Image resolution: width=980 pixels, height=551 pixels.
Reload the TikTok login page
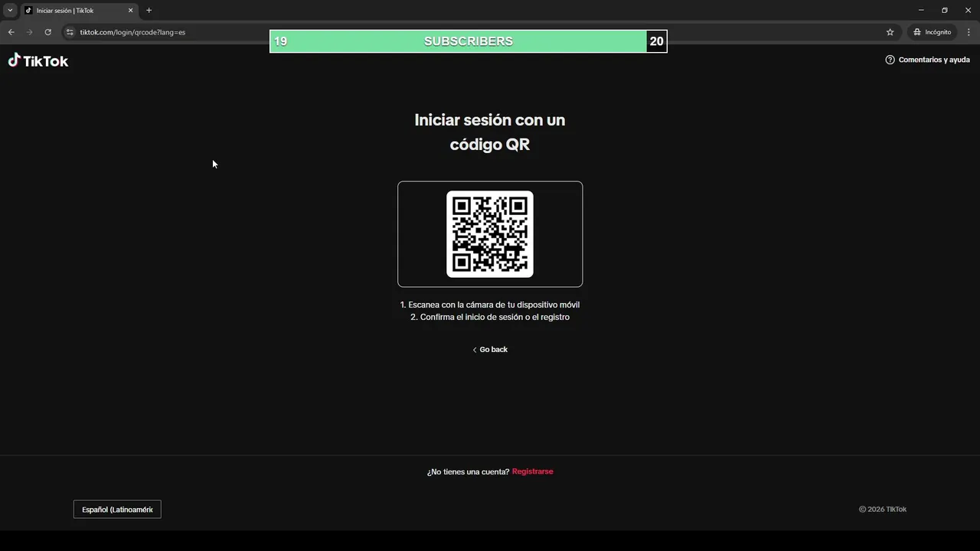tap(47, 32)
